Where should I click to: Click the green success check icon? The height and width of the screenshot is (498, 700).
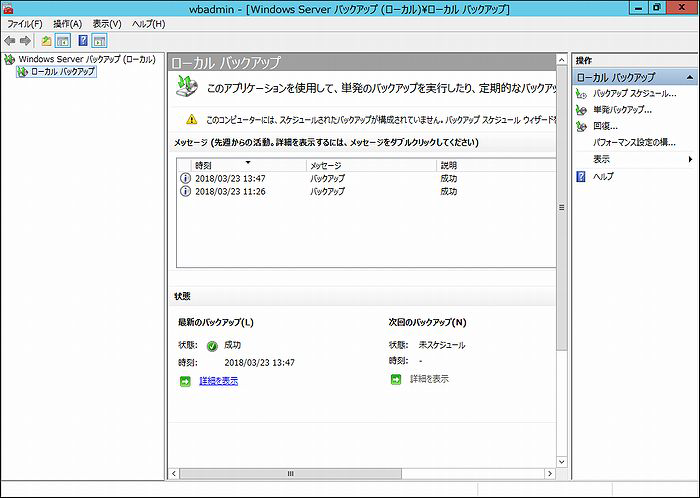tap(212, 346)
